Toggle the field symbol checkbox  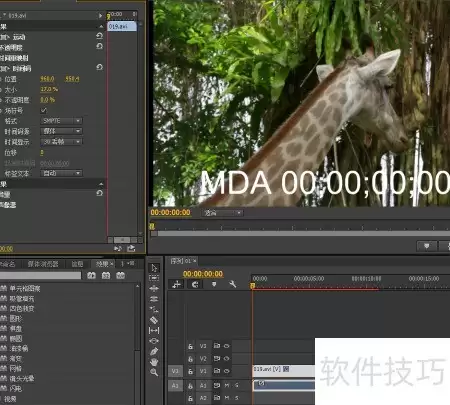click(x=43, y=110)
